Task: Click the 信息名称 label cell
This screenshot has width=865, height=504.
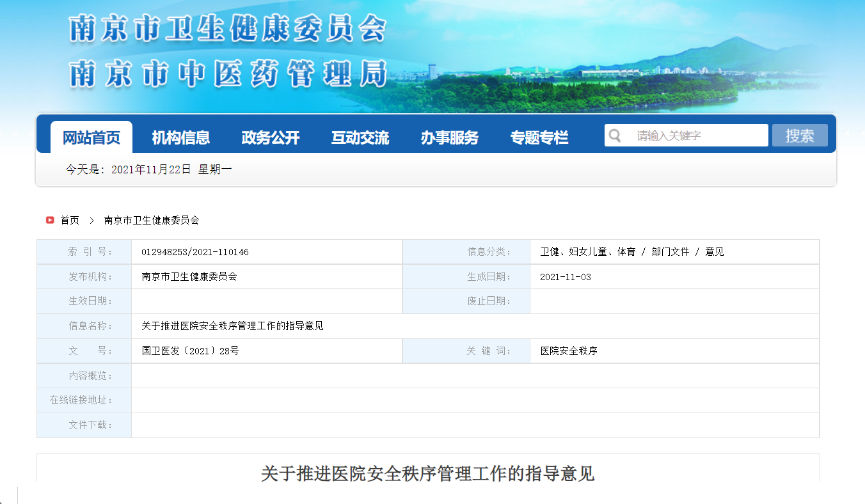Action: point(84,326)
